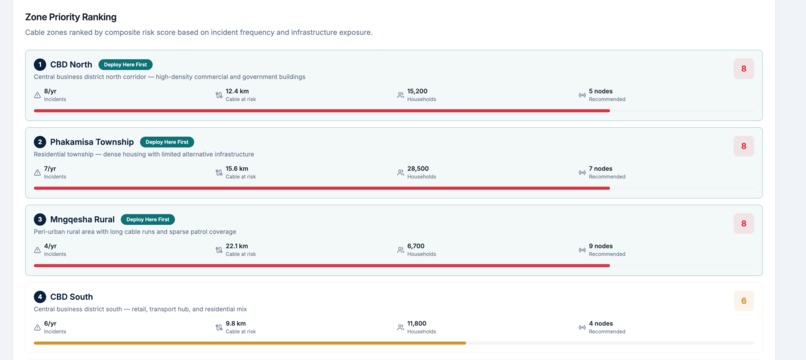Screen dimensions: 806x360
Task: Select the Mngqesha Rural zone title
Action: [82, 220]
